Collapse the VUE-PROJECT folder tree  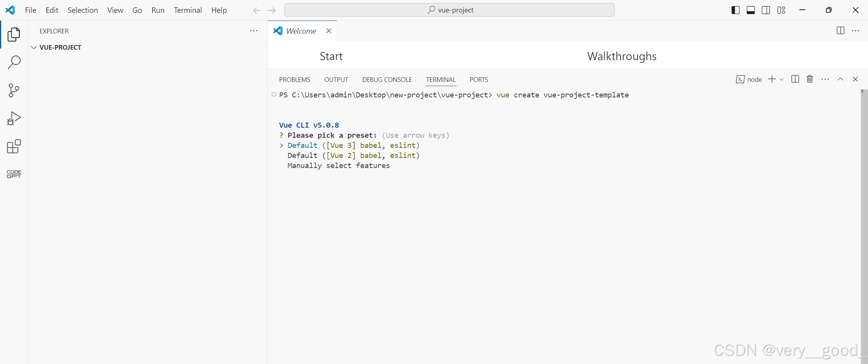34,47
